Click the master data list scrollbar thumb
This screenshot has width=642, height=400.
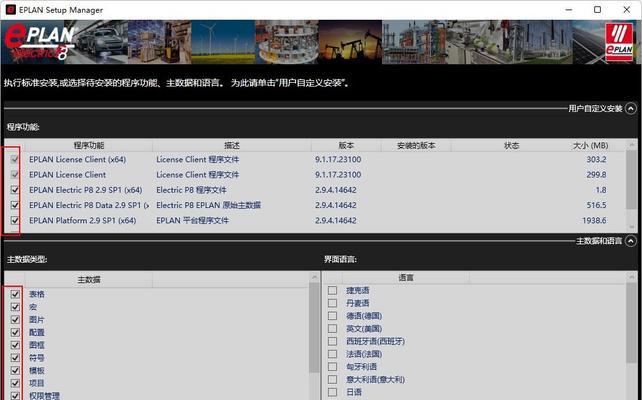click(314, 328)
